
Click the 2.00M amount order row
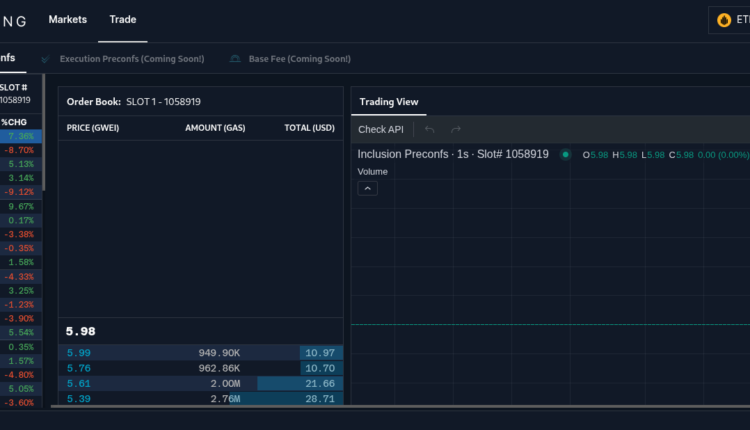point(225,383)
